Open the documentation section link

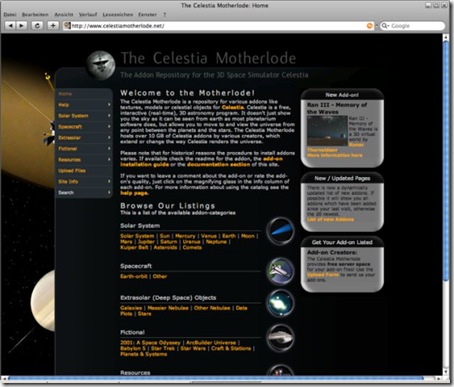[218, 164]
